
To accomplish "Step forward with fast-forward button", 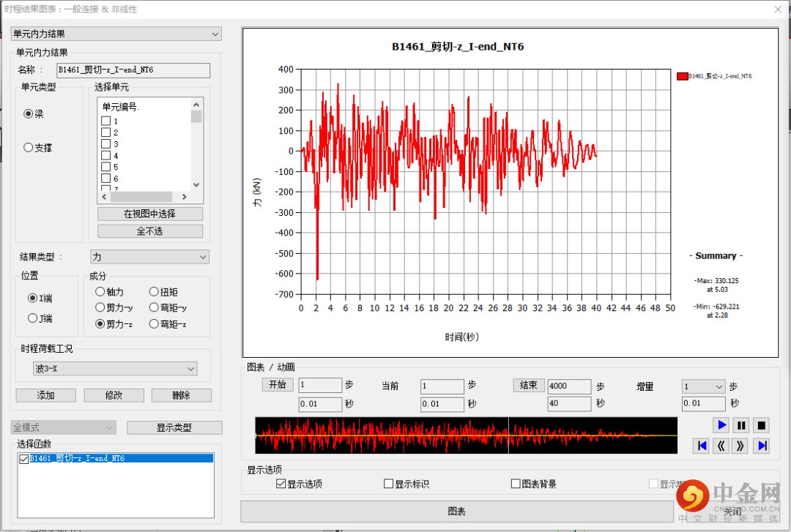I will pos(741,446).
